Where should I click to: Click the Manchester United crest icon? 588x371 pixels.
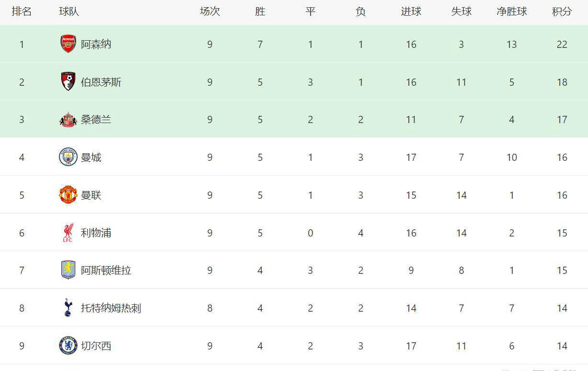coord(68,195)
